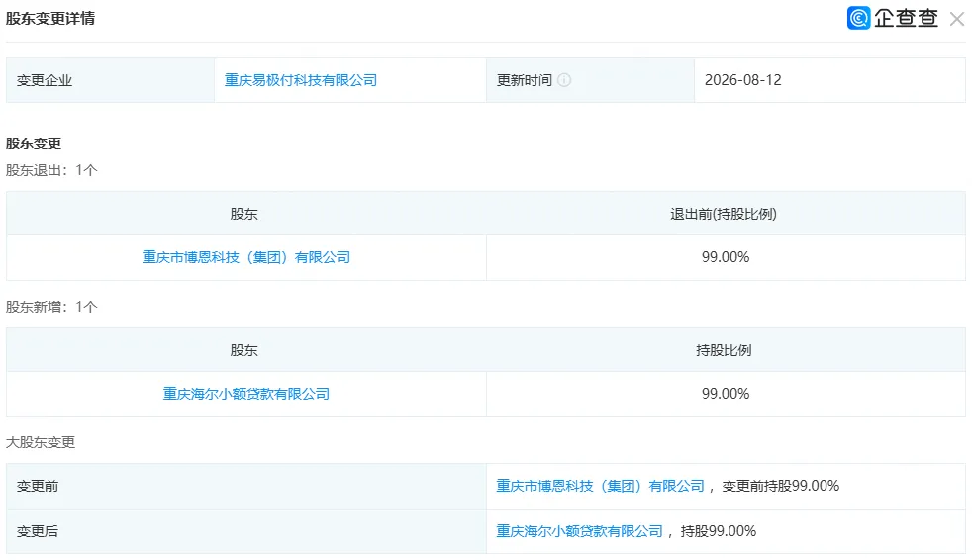The width and height of the screenshot is (972, 560).
Task: Open the info icon next to 更新时间
Action: tap(564, 80)
